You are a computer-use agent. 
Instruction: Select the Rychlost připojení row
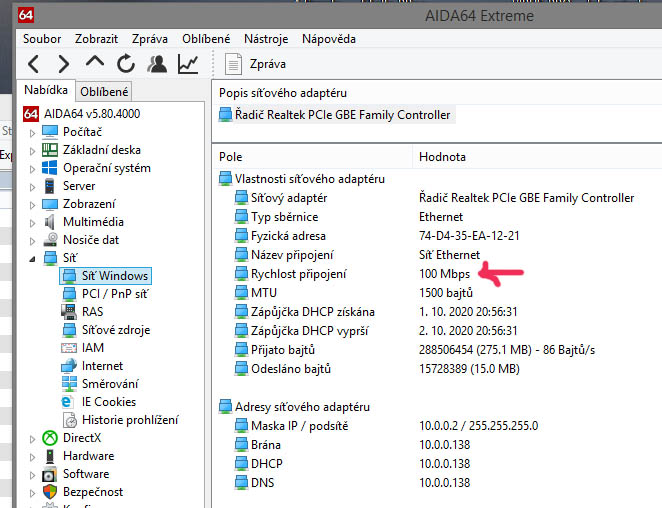coord(353,274)
